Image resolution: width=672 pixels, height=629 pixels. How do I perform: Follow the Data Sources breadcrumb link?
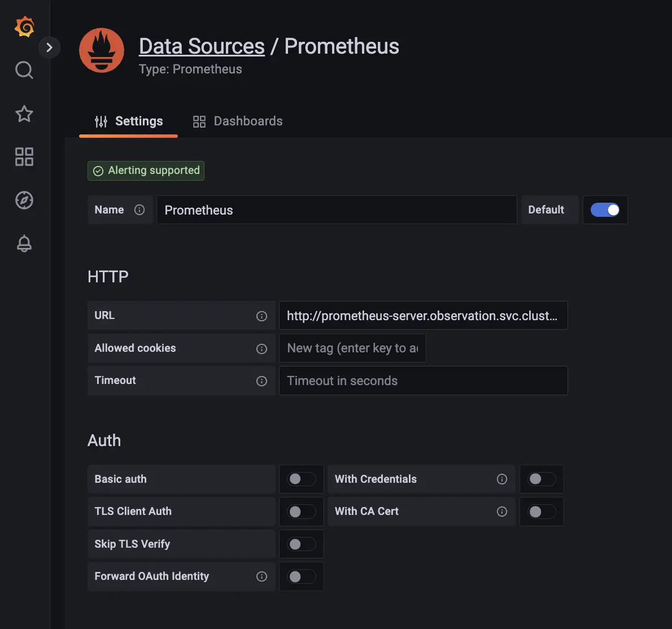coord(202,46)
